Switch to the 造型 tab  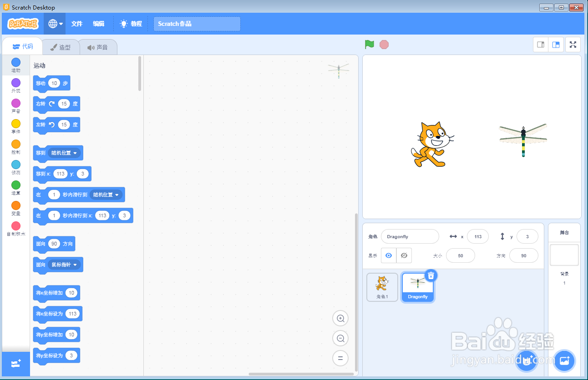[60, 47]
